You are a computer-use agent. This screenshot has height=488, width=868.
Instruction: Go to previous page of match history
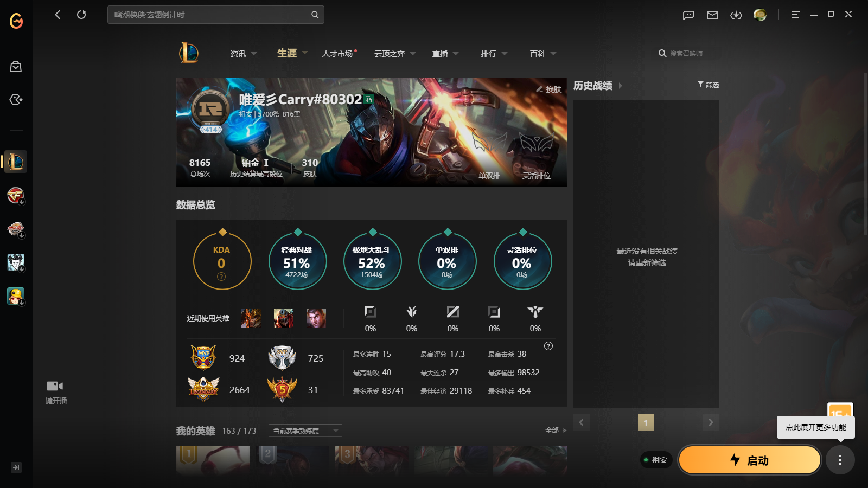pyautogui.click(x=582, y=422)
